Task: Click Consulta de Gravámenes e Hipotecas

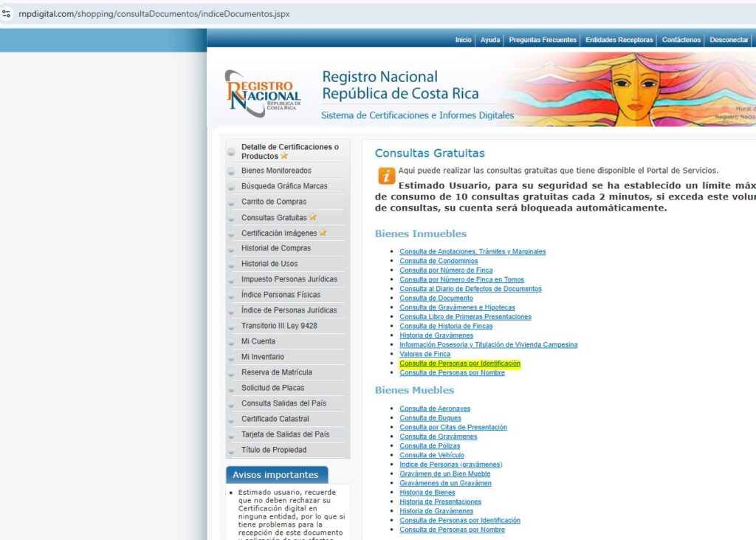Action: pos(457,307)
